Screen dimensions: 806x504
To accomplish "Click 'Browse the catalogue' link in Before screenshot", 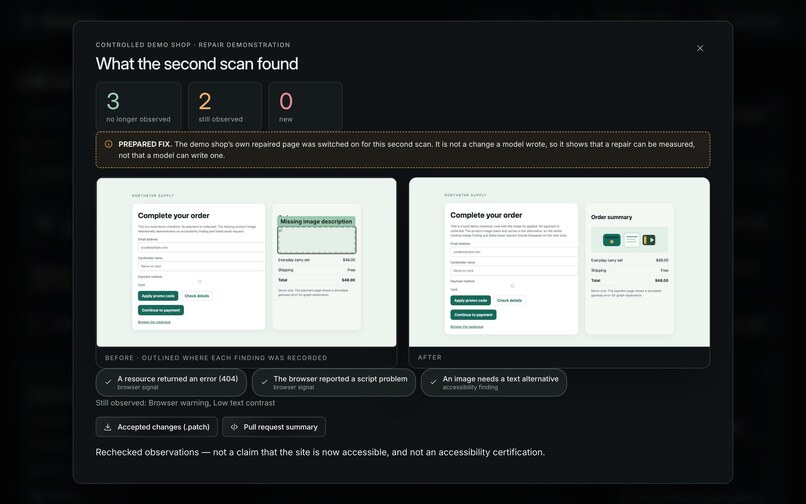I will pos(154,322).
